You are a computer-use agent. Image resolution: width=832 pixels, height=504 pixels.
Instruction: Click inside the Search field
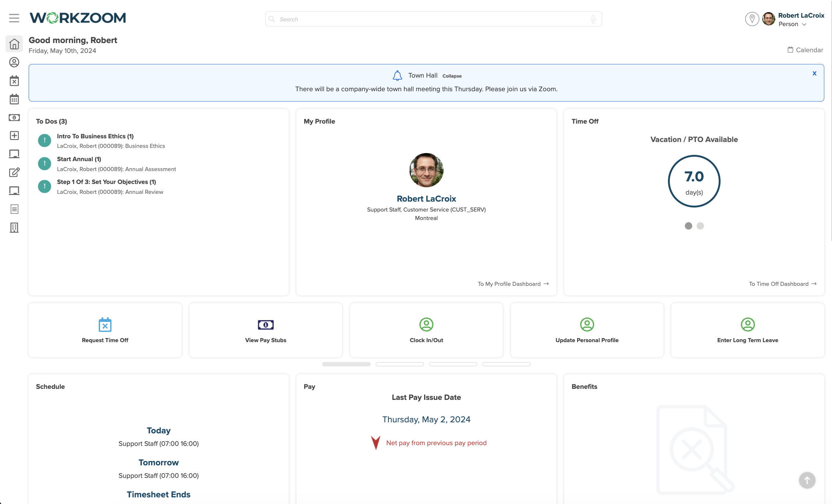pyautogui.click(x=405, y=19)
